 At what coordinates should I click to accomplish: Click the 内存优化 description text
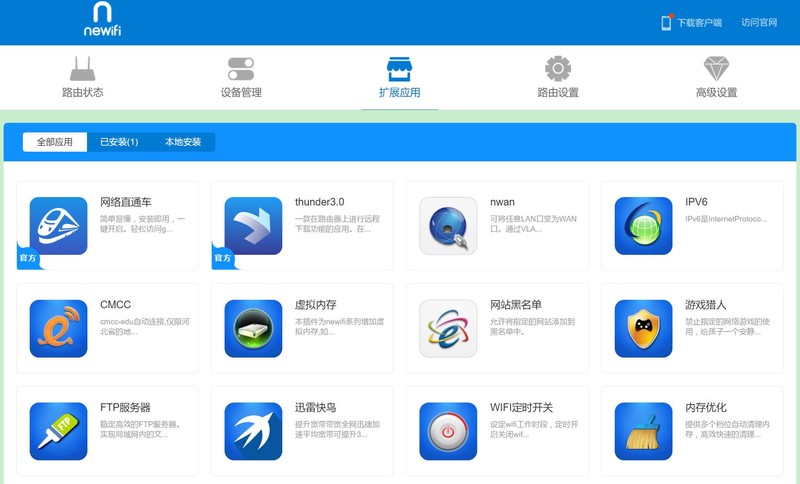pyautogui.click(x=727, y=429)
